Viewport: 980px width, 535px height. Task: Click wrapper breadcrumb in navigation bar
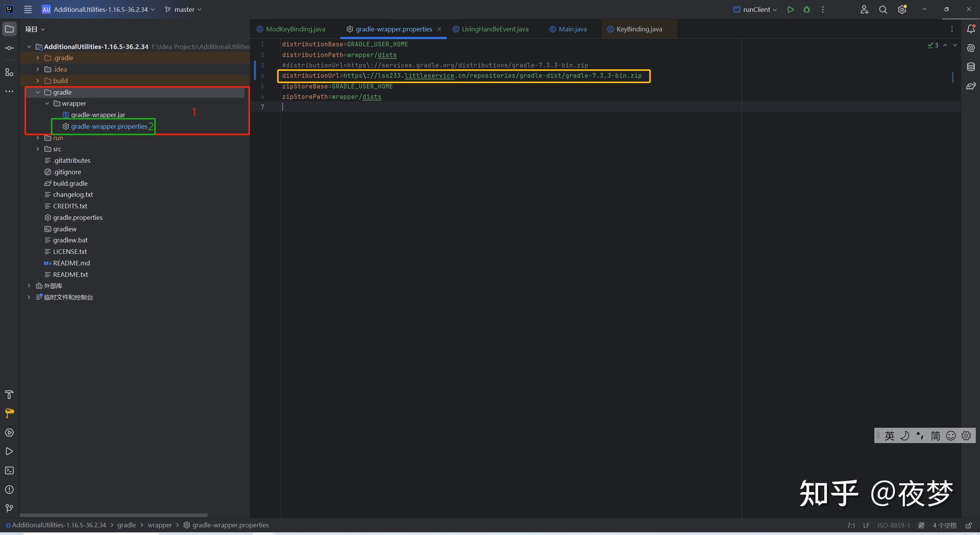pos(160,525)
